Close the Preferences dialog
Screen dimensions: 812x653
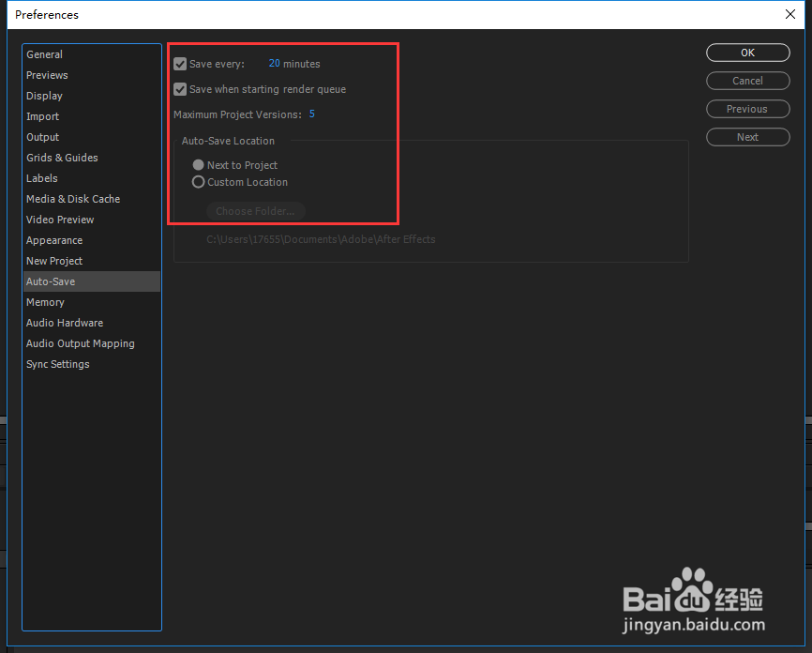(790, 14)
